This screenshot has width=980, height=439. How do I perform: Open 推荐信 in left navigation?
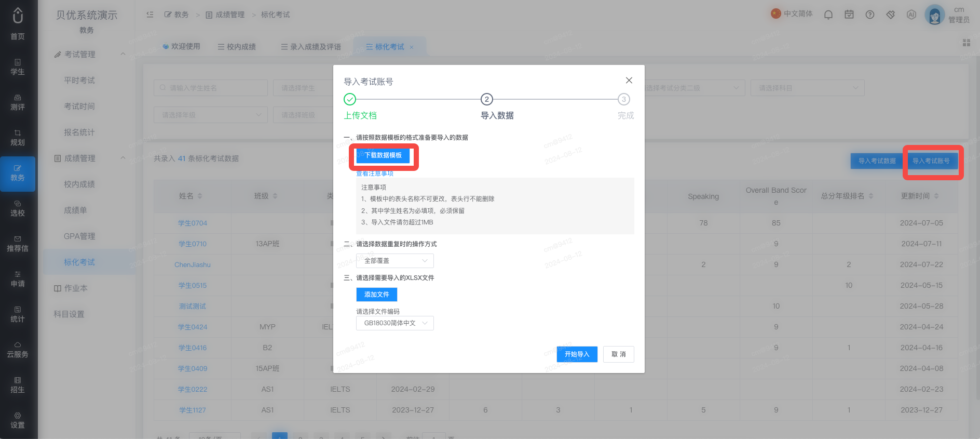[18, 243]
